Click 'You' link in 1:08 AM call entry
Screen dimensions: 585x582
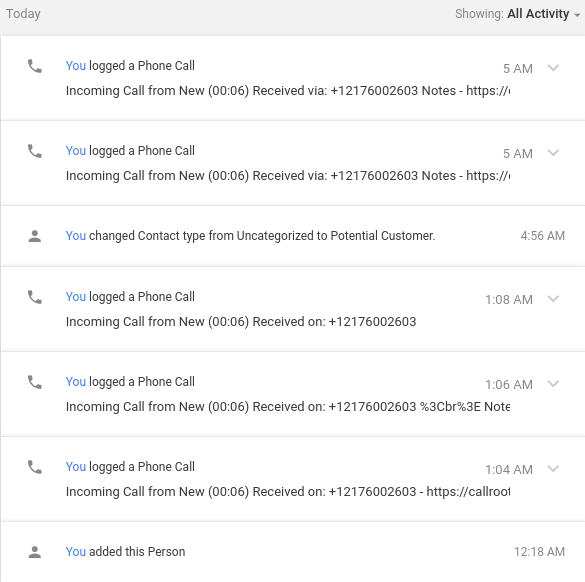tap(76, 297)
